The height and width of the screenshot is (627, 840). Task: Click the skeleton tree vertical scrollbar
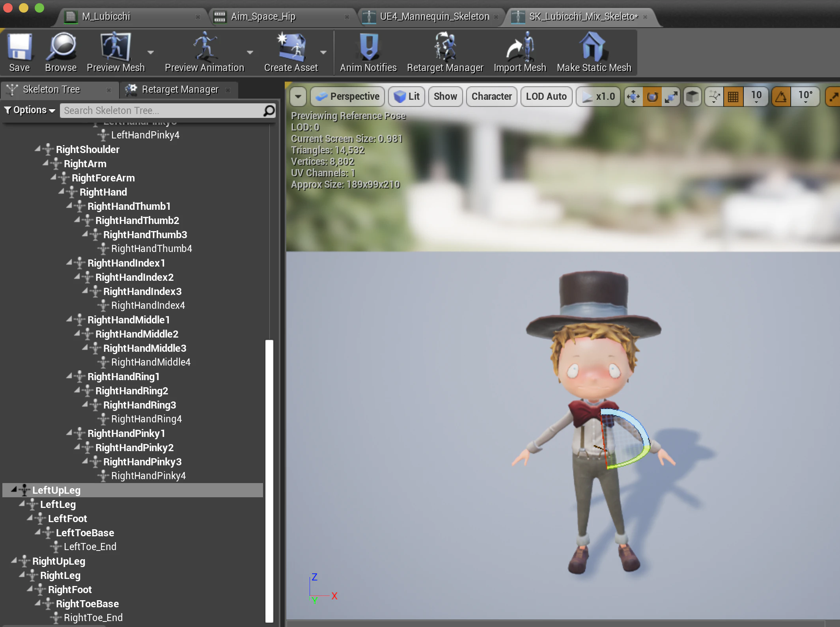[269, 481]
